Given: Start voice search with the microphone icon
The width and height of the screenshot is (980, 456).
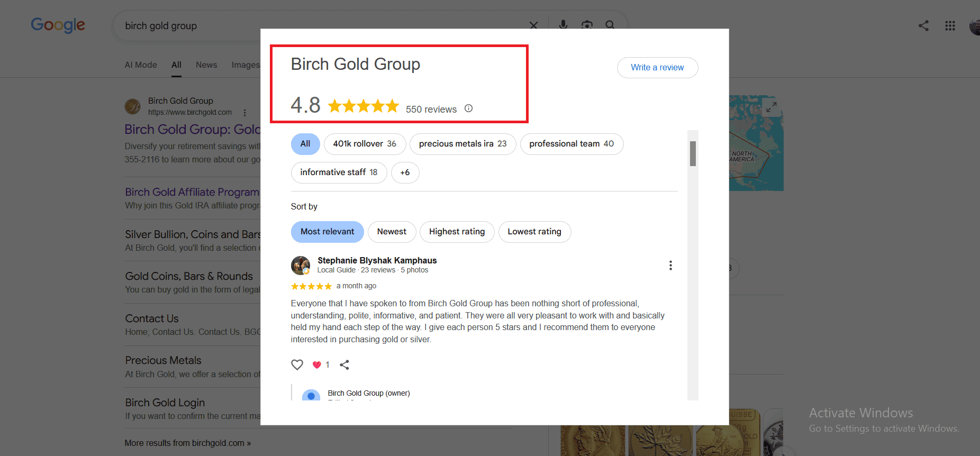Looking at the screenshot, I should 563,24.
